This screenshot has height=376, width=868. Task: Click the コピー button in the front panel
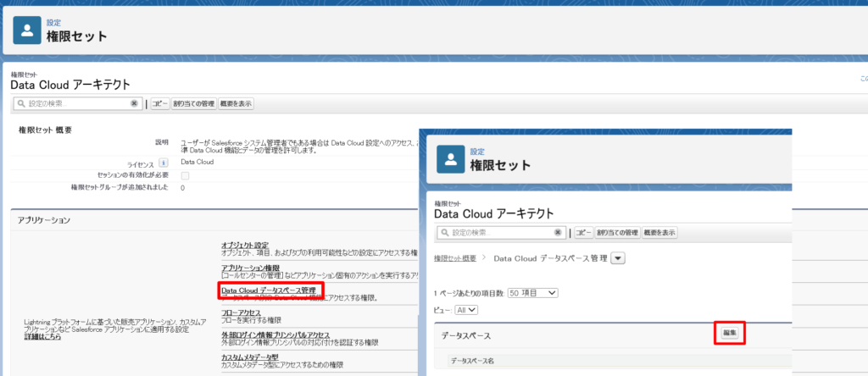(x=583, y=233)
